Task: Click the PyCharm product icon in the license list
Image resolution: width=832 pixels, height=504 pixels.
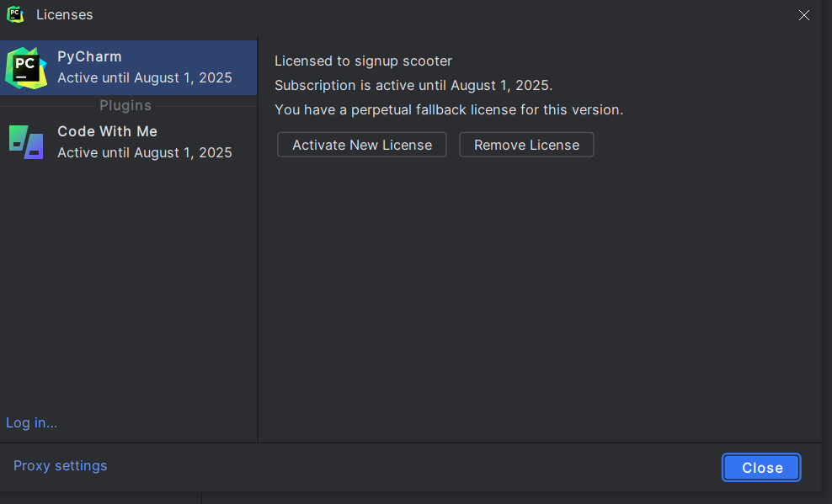Action: pos(26,68)
